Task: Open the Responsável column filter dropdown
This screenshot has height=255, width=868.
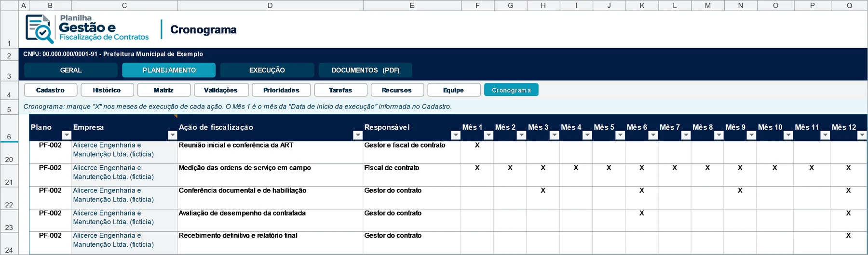Action: pos(455,135)
